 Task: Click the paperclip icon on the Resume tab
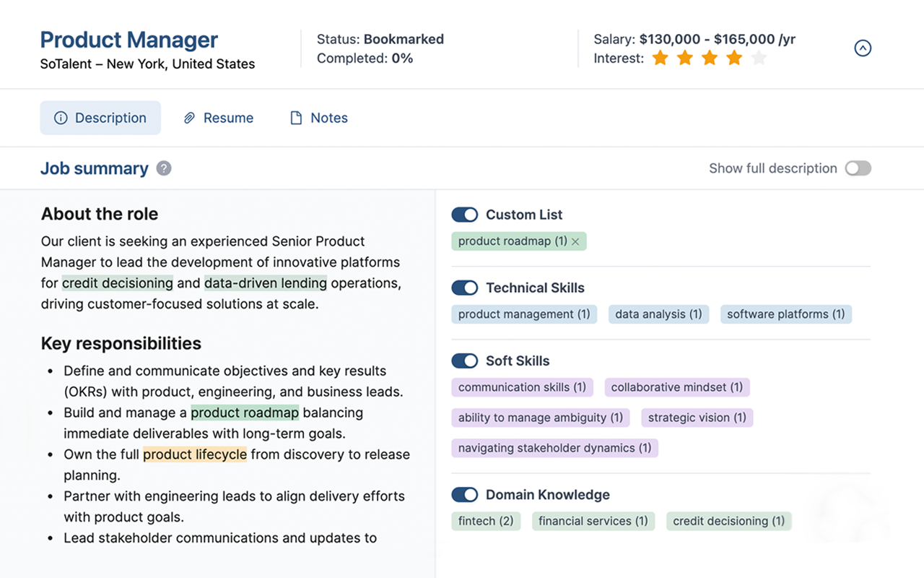point(190,118)
